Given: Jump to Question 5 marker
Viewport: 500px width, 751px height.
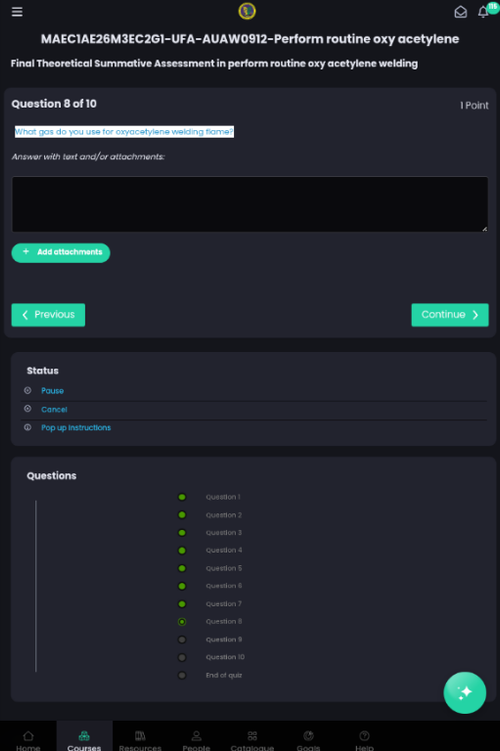Looking at the screenshot, I should pos(182,568).
